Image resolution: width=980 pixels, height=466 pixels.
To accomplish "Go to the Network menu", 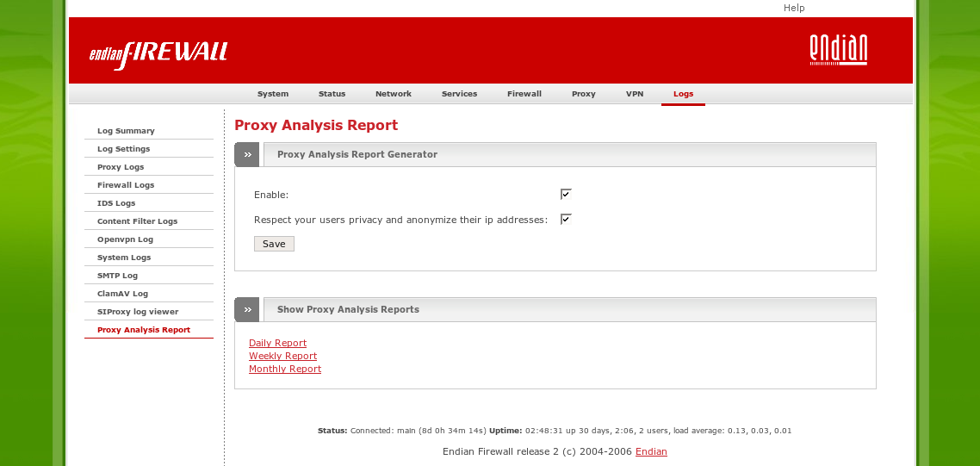I will (394, 94).
